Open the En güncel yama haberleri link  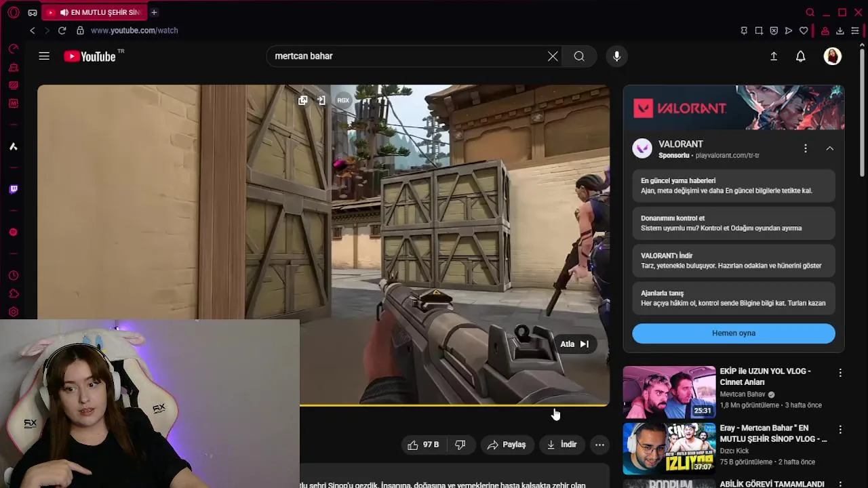click(734, 186)
